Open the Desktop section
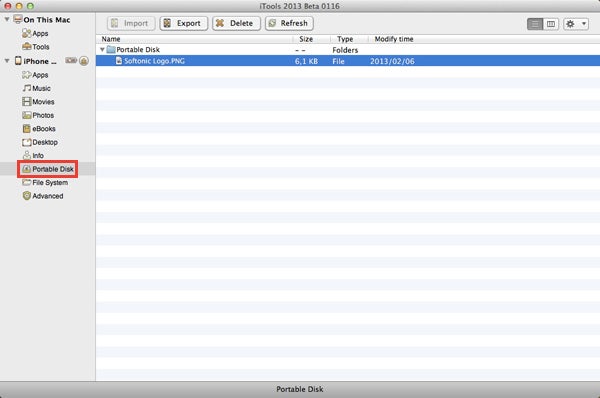The width and height of the screenshot is (600, 398). 40,142
